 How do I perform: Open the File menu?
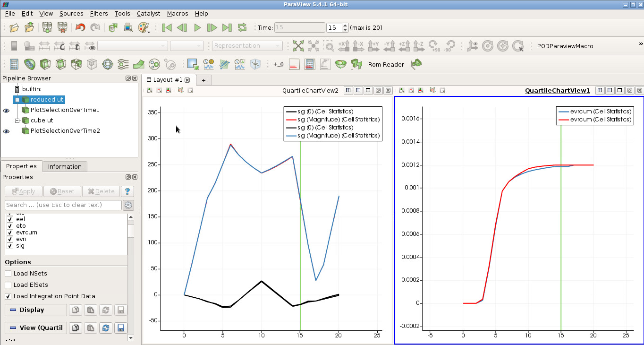[10, 14]
